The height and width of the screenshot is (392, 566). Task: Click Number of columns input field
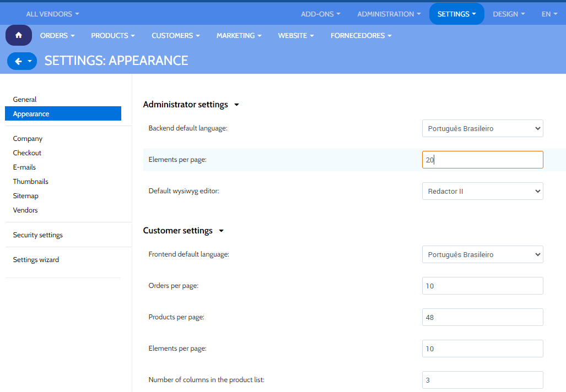482,380
